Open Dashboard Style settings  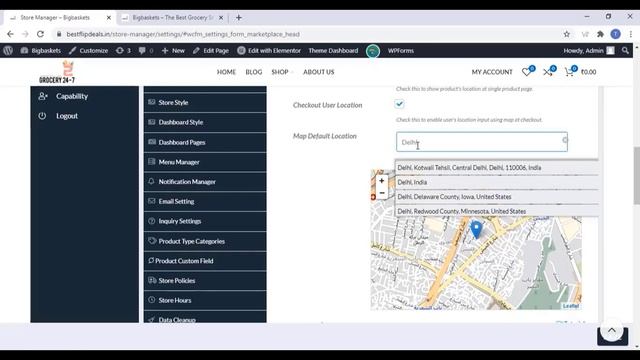coord(205,122)
